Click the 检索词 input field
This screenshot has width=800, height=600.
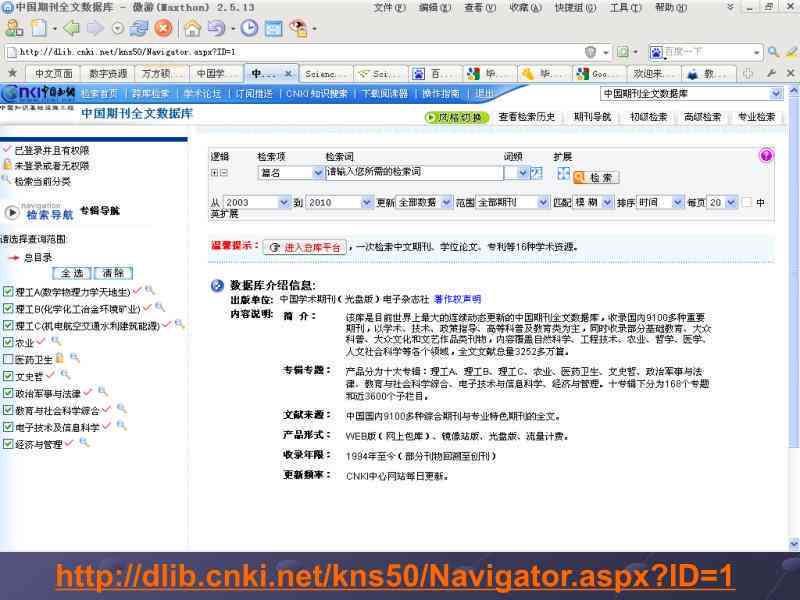(x=414, y=172)
